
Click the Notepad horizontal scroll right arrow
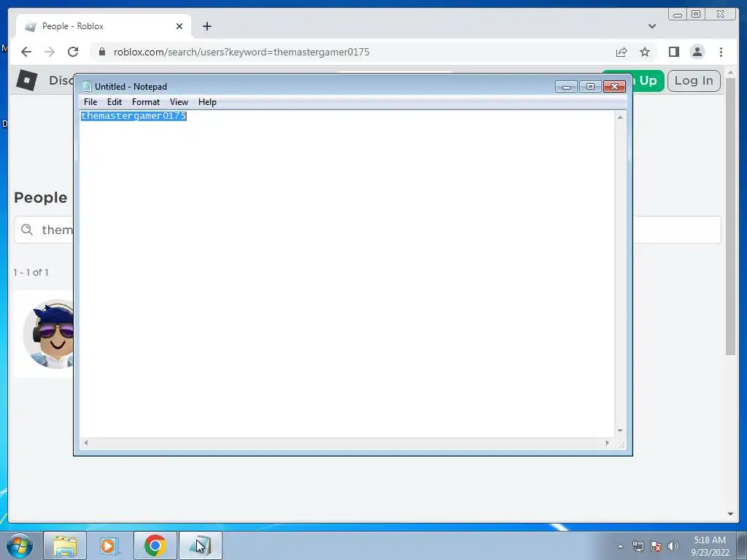point(607,443)
